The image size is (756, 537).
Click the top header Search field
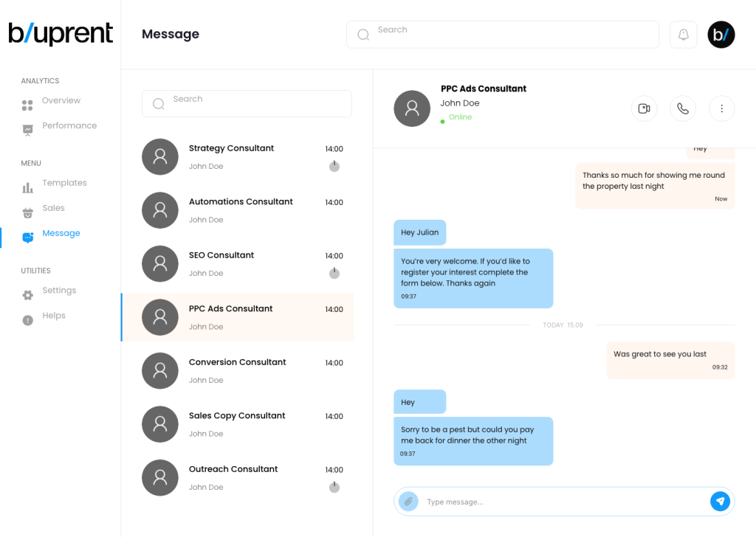(509, 35)
